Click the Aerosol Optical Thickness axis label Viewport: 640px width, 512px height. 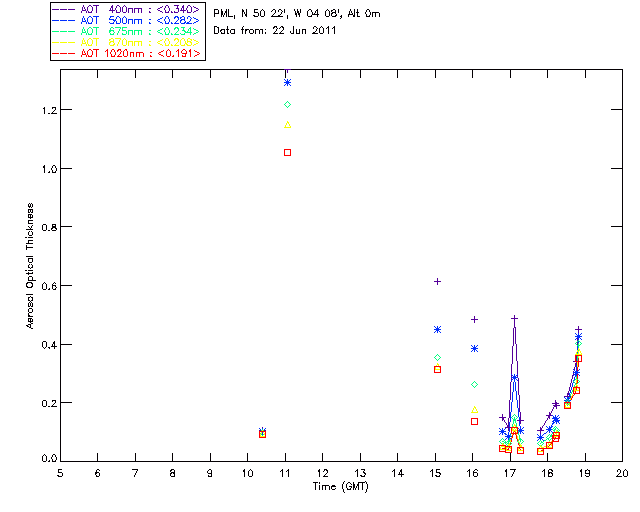coord(30,266)
